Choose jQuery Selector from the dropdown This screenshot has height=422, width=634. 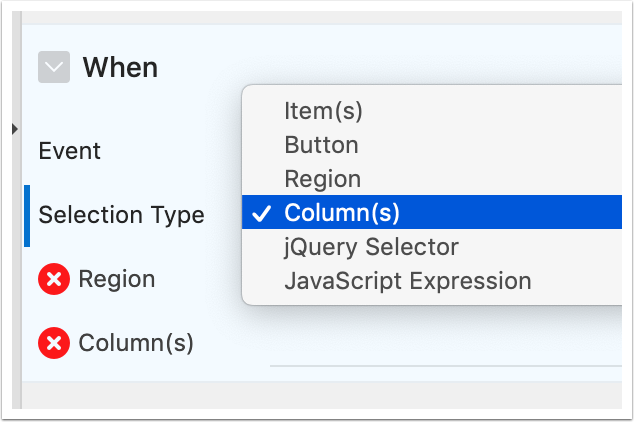tap(371, 247)
